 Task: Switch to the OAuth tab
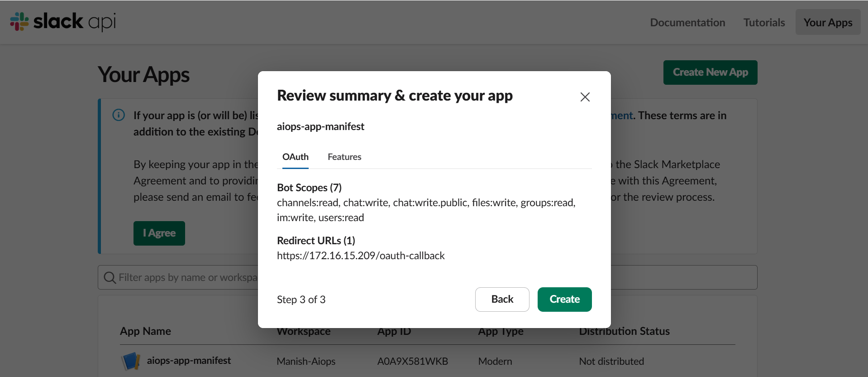296,157
